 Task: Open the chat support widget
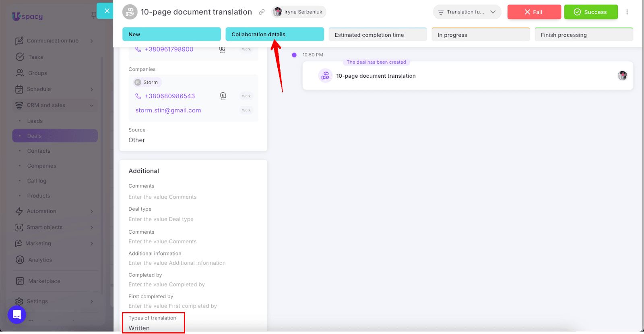(17, 315)
